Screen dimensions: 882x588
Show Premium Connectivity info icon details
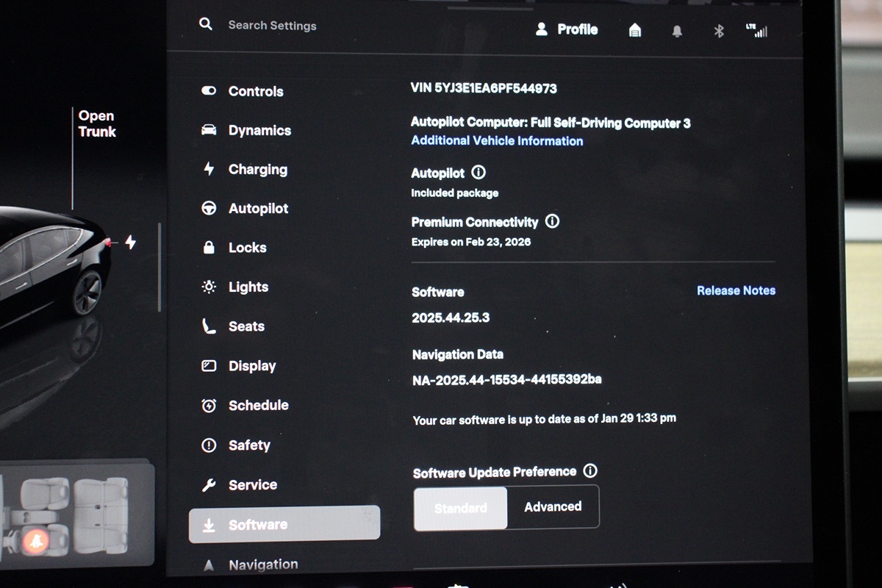tap(553, 221)
